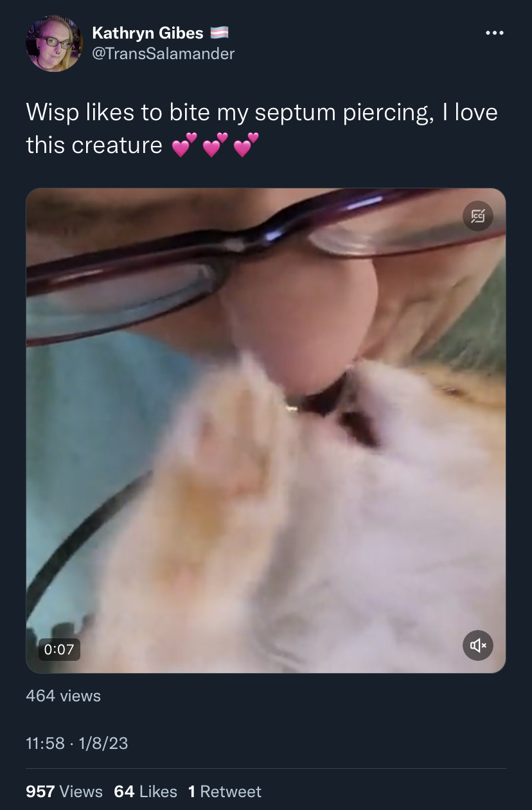Open Kathryn Gibes' profile avatar
This screenshot has height=810, width=532.
click(54, 44)
